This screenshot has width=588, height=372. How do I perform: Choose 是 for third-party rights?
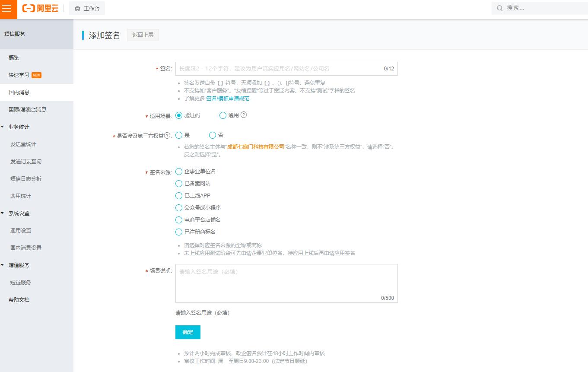click(179, 135)
